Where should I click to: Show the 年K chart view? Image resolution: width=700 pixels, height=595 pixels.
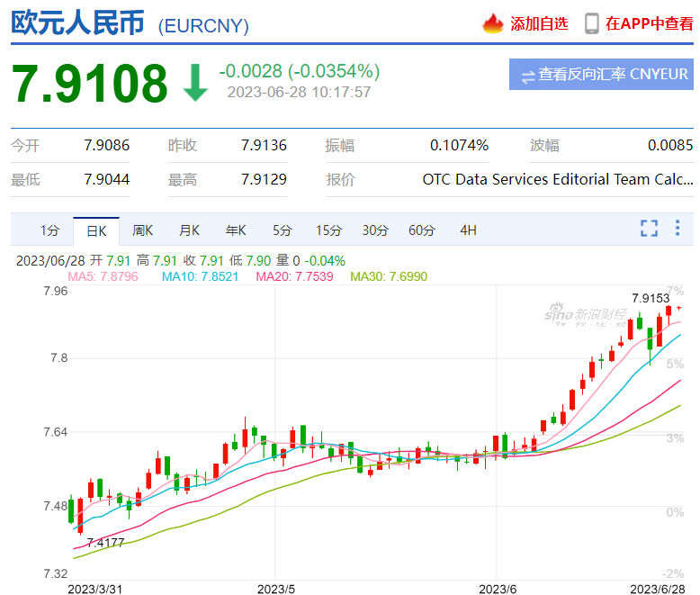tap(236, 230)
